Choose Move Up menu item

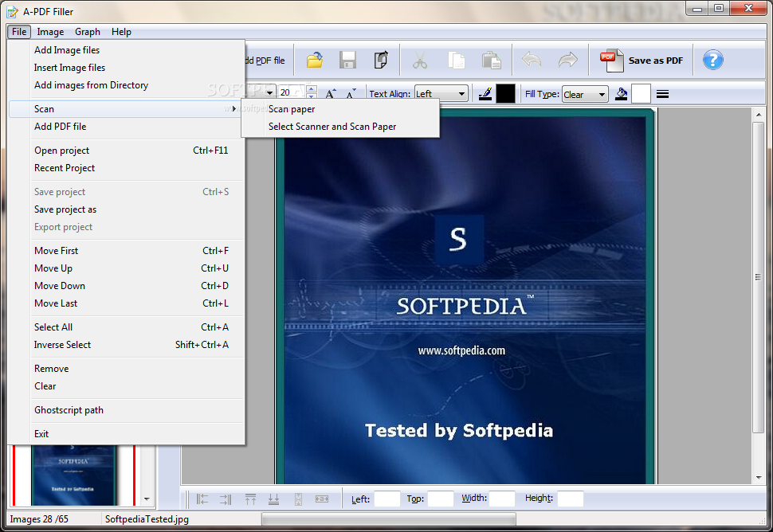127,268
